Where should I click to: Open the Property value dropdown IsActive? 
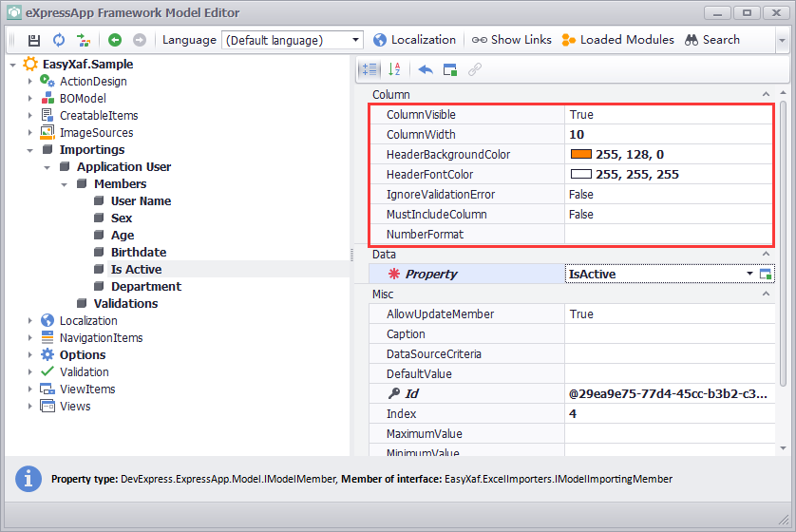tap(749, 275)
